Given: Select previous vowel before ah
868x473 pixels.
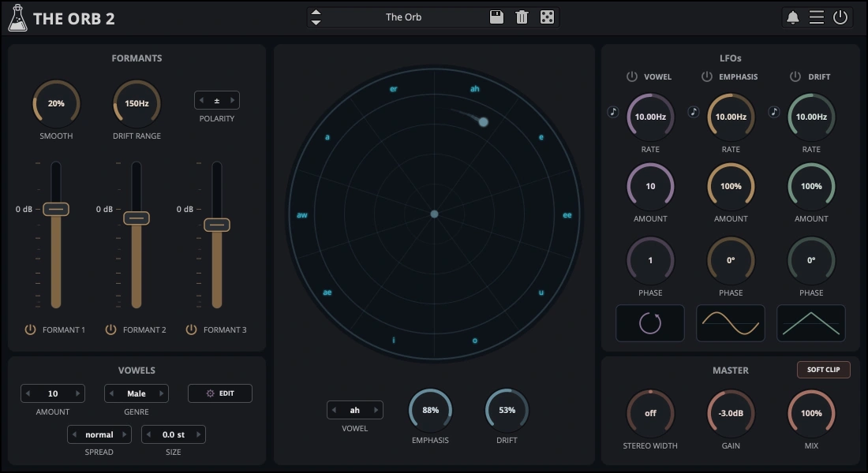Looking at the screenshot, I should pos(334,410).
